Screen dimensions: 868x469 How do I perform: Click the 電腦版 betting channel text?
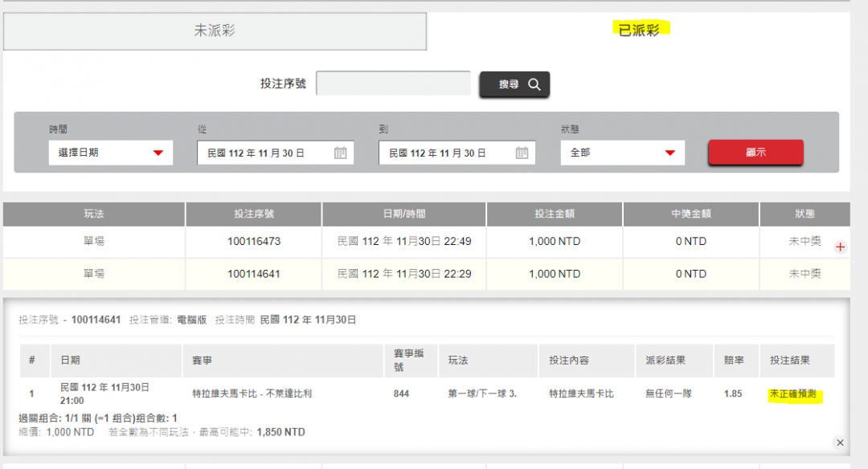pyautogui.click(x=191, y=320)
